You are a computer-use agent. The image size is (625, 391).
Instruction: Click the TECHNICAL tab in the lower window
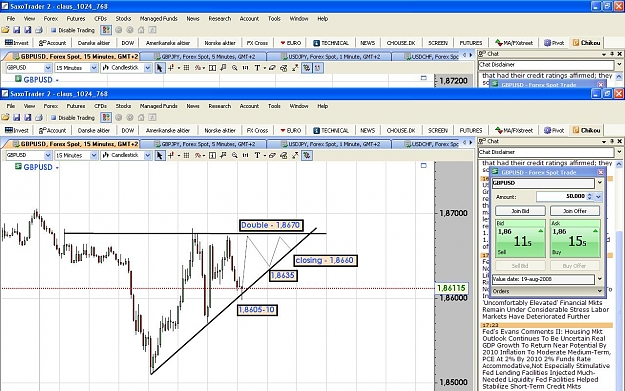tap(331, 130)
